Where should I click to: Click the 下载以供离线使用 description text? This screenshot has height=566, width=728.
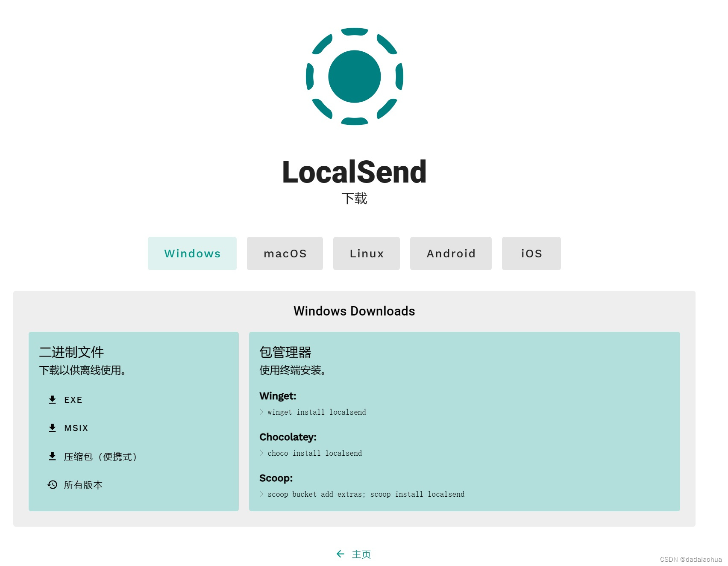tap(82, 370)
